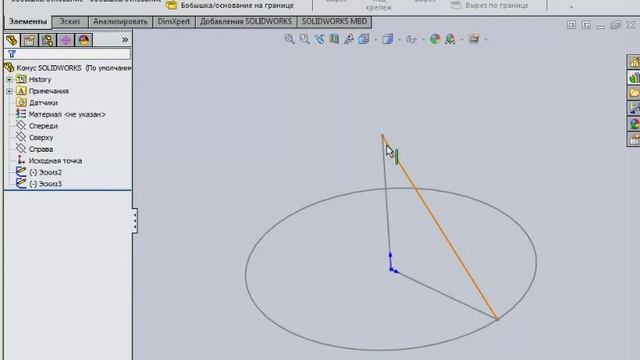This screenshot has width=640, height=360.
Task: Click the View Orientation cube icon
Action: click(364, 39)
